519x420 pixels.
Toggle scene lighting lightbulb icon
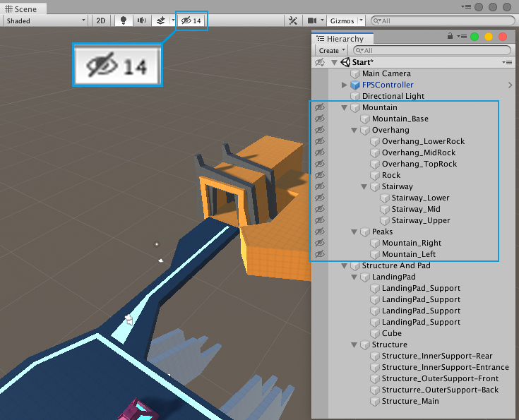124,21
